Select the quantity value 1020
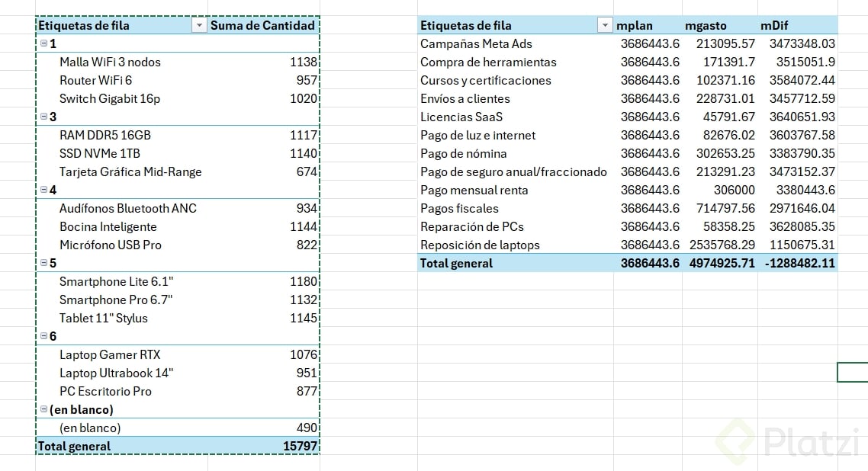This screenshot has width=868, height=471. click(x=304, y=98)
